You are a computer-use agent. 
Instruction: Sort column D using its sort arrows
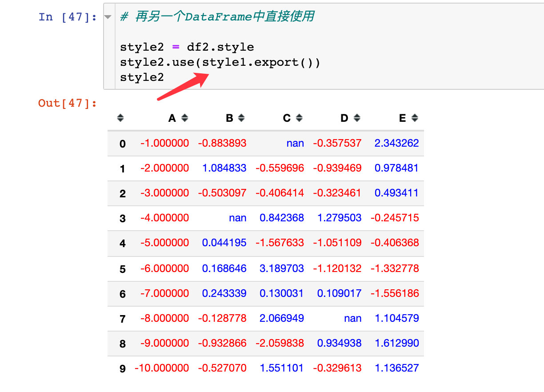356,118
